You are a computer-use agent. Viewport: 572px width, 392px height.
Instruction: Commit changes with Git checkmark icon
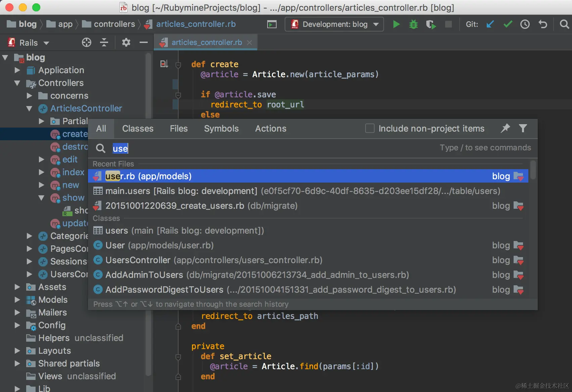tap(508, 24)
